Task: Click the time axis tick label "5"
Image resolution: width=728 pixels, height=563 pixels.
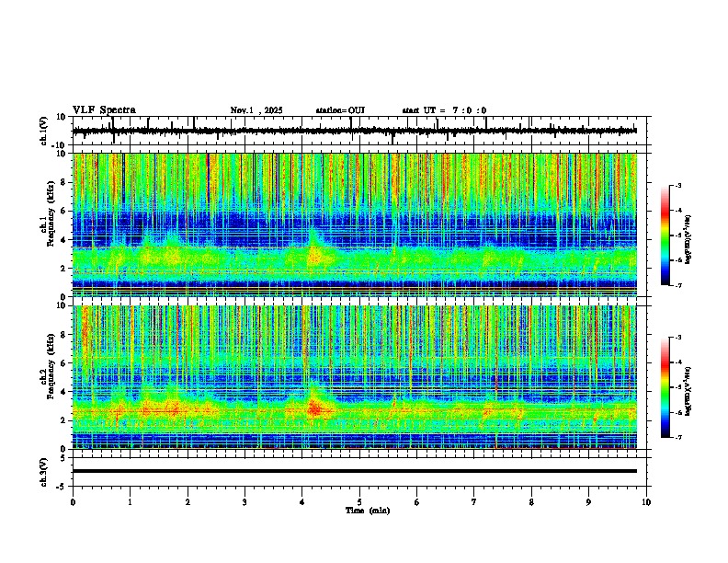Action: tap(359, 502)
